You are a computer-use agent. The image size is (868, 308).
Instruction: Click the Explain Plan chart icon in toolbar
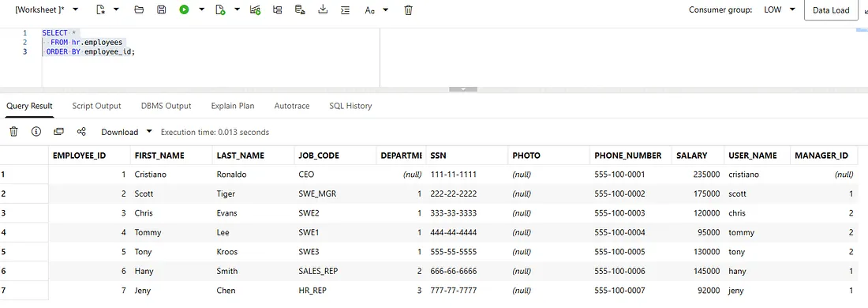255,9
